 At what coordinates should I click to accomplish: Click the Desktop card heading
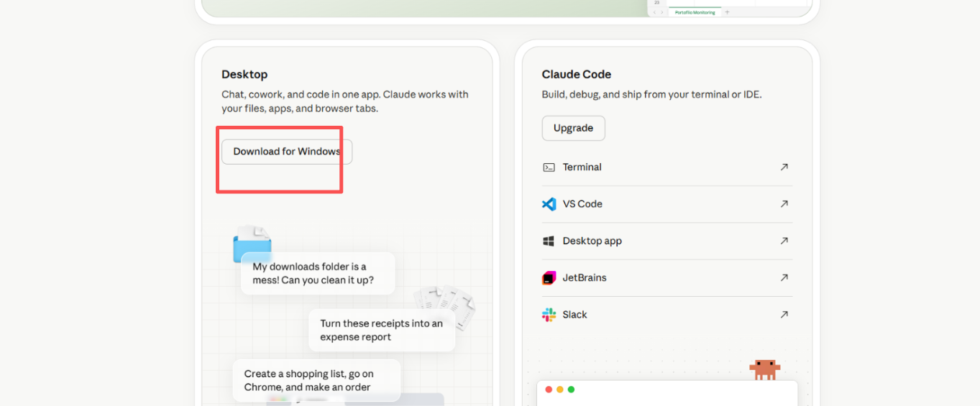244,74
